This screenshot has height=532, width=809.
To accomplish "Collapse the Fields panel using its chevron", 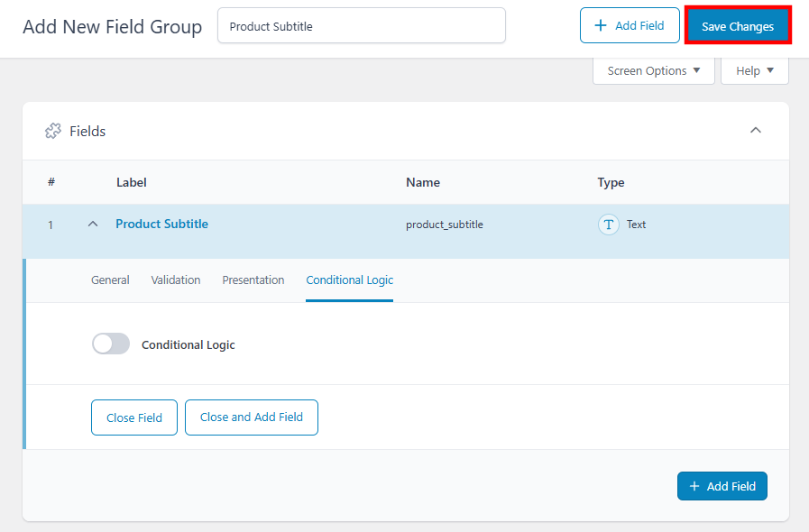I will [756, 130].
